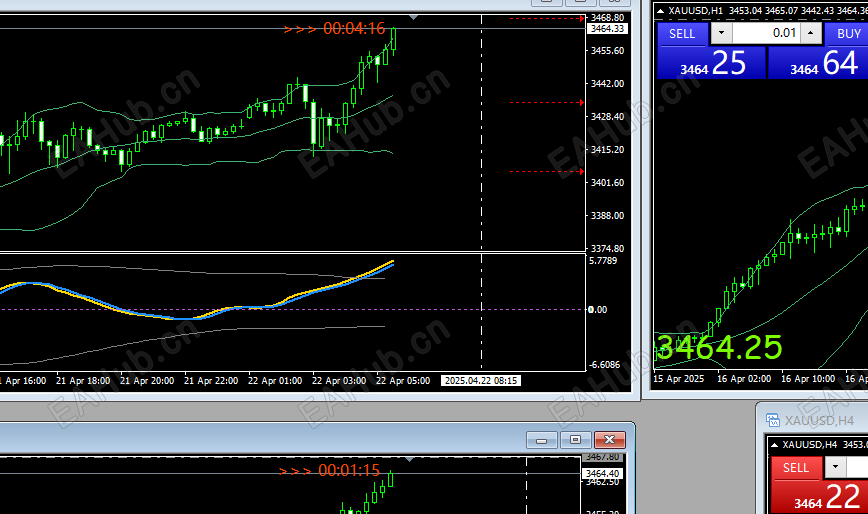Select the red dashed arrow near the 3428.40 level
Viewport: 868px width, 514px height.
pos(547,102)
